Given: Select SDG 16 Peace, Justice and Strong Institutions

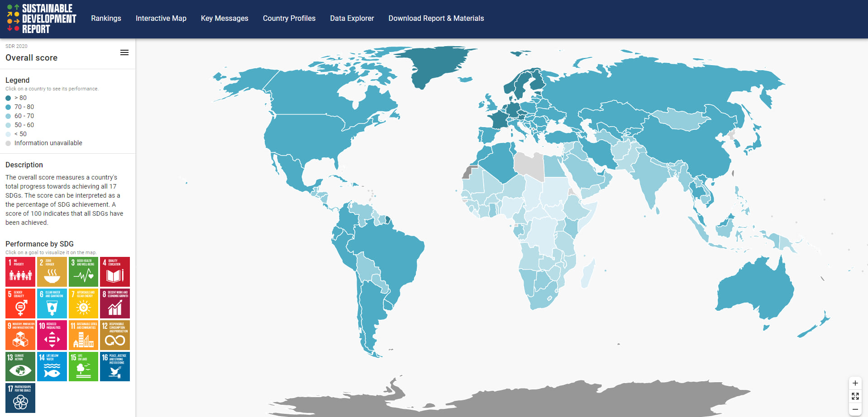Looking at the screenshot, I should (114, 366).
